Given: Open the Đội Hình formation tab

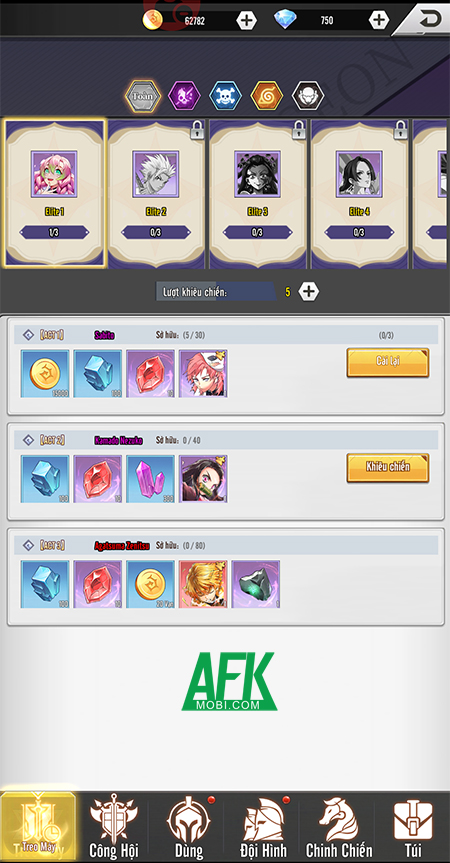Looking at the screenshot, I should click(262, 827).
